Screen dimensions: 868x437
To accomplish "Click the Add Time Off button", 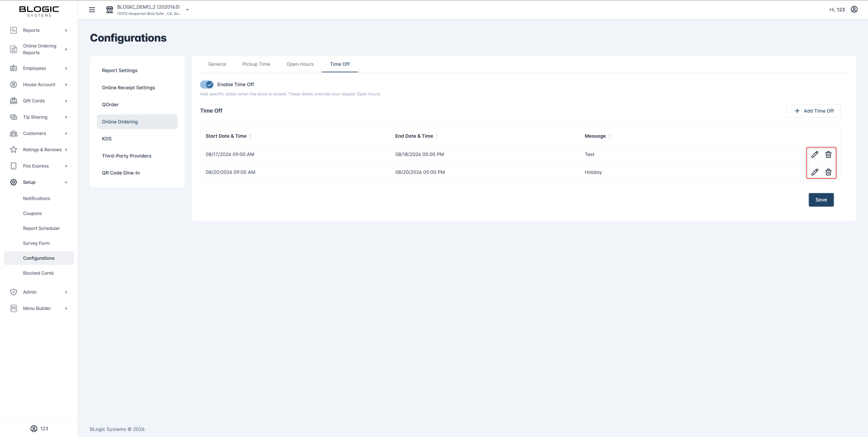I will coord(813,111).
